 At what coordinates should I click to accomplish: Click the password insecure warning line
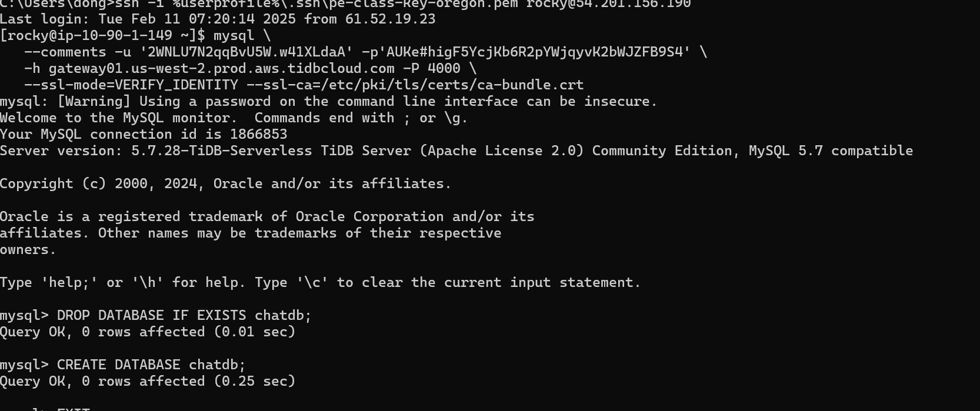[328, 101]
